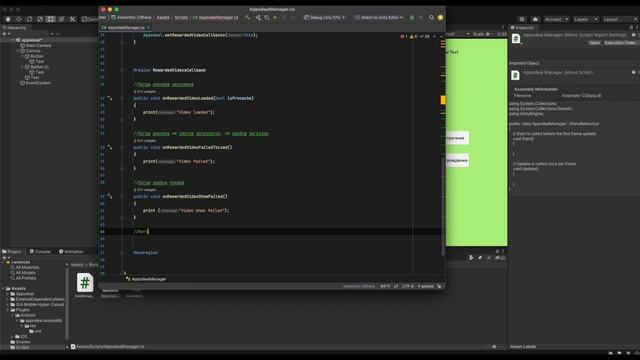Select Unity Hand tool in toolbar
640x360 pixels.
tap(8, 19)
